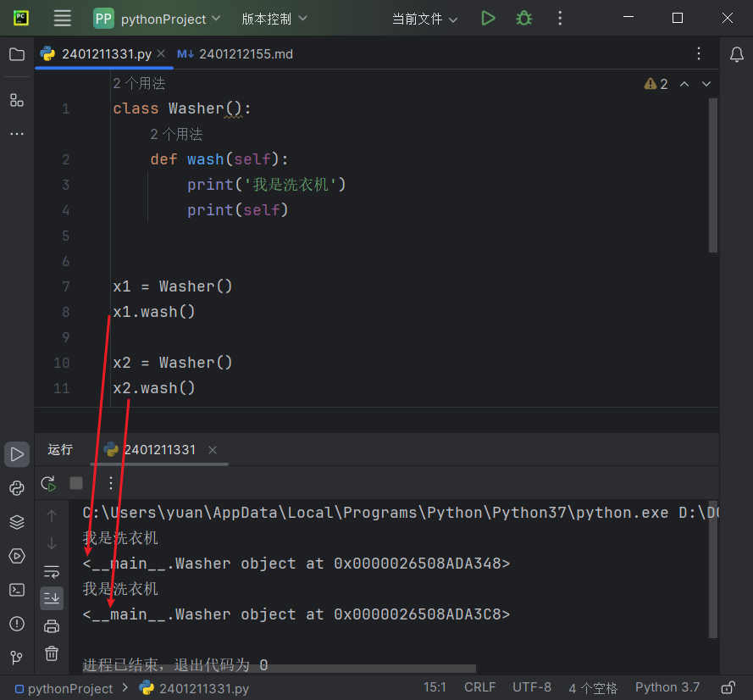
Task: Go to previous highlighted problem arrow
Action: click(684, 84)
